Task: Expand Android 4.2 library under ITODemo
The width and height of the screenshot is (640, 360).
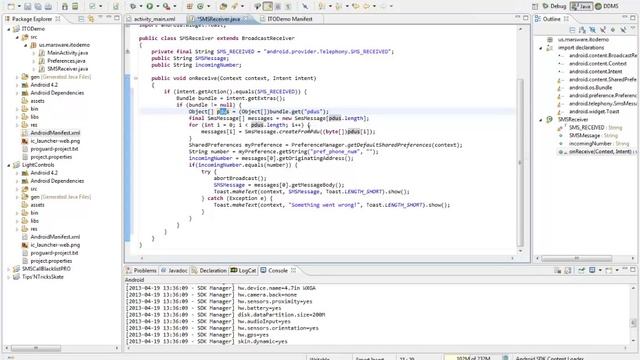Action: pyautogui.click(x=17, y=85)
